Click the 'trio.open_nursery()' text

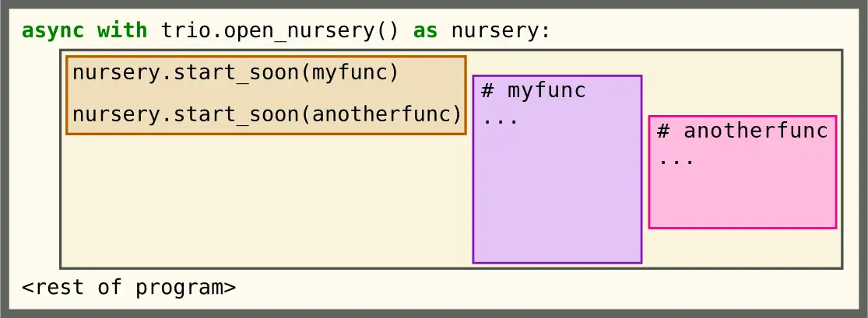click(x=279, y=32)
